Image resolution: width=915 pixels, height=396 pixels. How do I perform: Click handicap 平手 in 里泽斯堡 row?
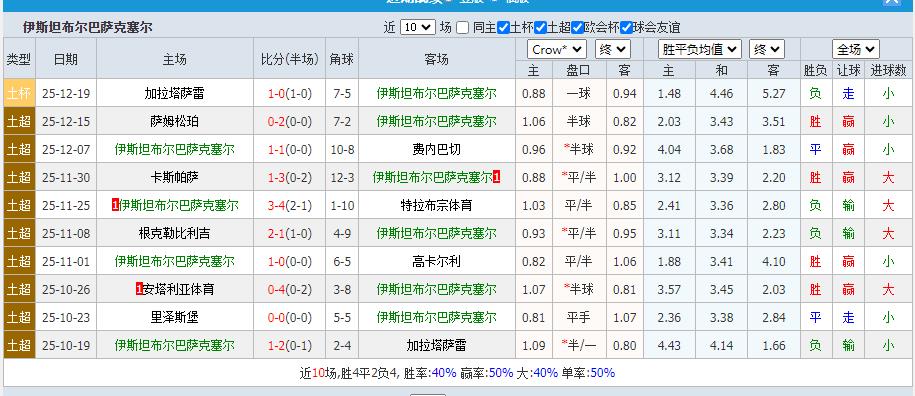(x=579, y=317)
